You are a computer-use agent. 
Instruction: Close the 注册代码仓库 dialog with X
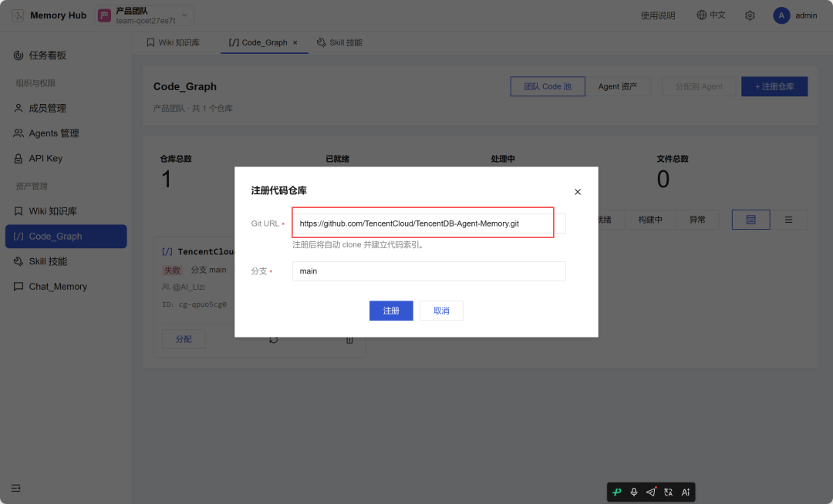[578, 192]
